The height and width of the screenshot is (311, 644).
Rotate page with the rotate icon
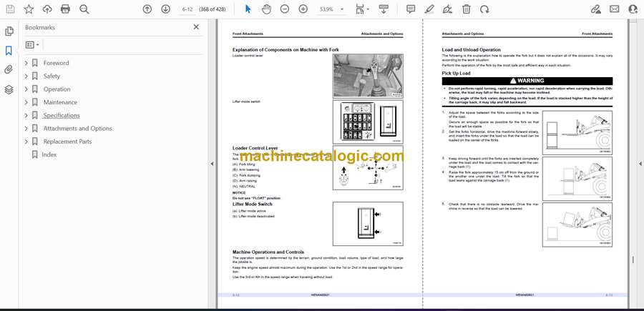click(484, 9)
